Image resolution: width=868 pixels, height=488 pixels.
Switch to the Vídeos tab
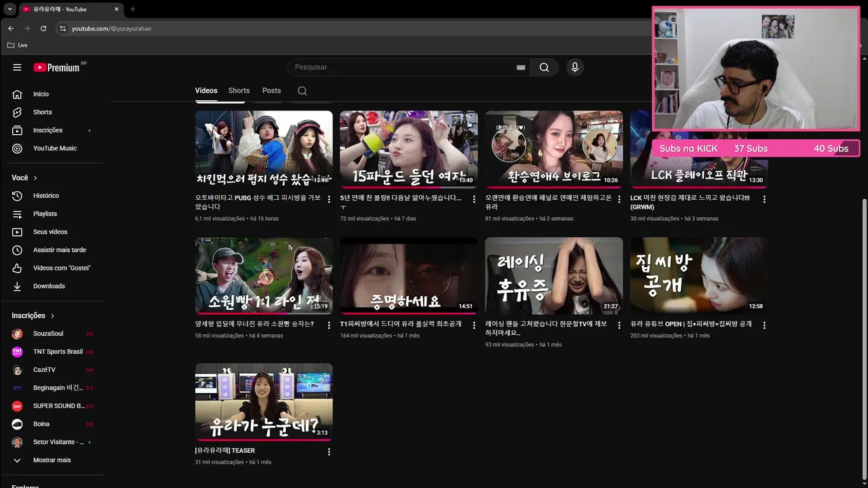[x=206, y=91]
